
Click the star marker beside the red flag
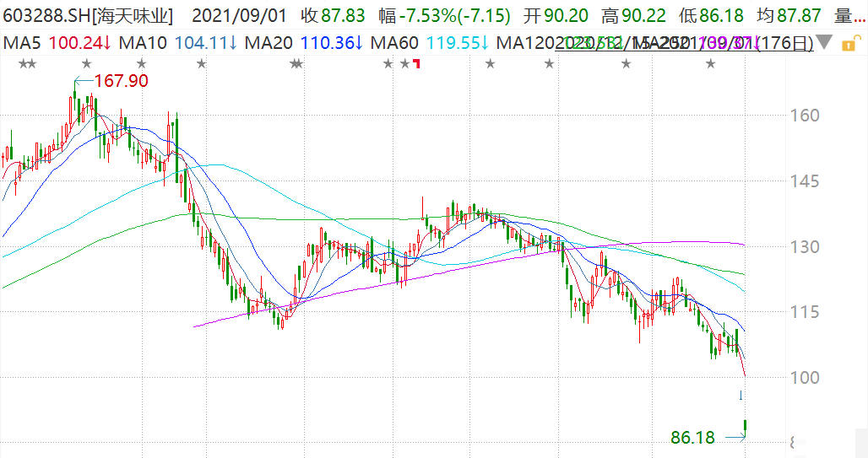click(404, 64)
